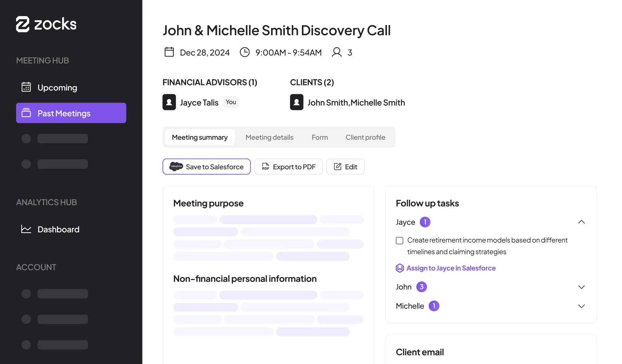The image size is (622, 364).
Task: Click the Dashboard chart icon
Action: (x=26, y=229)
